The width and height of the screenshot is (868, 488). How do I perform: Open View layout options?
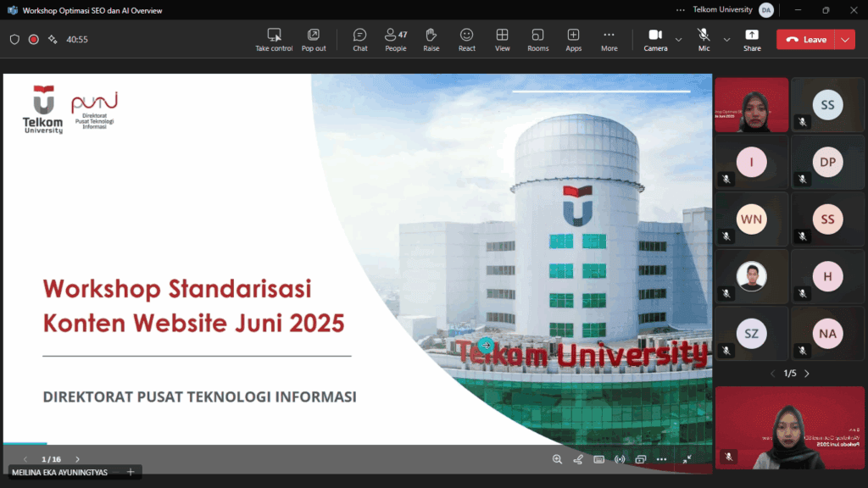pos(502,40)
